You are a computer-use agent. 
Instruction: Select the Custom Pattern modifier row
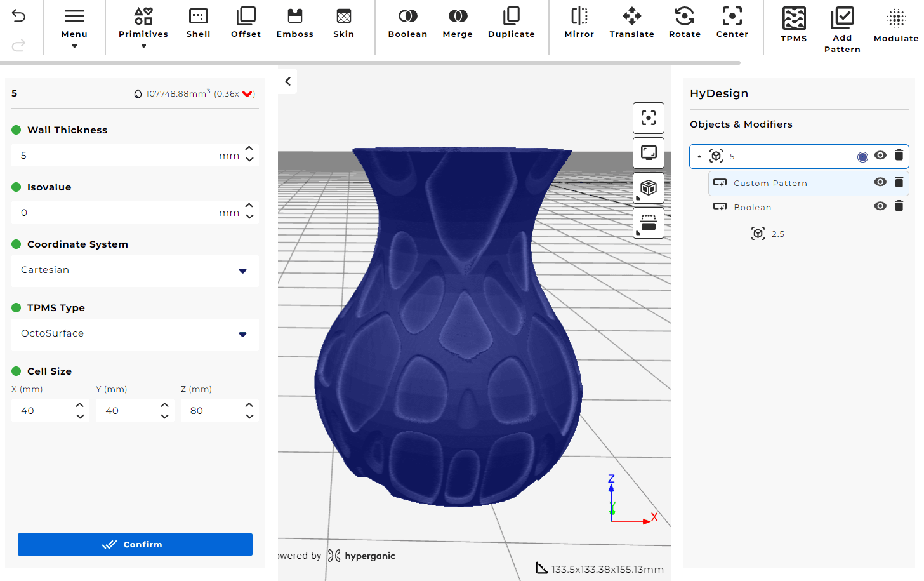[808, 183]
